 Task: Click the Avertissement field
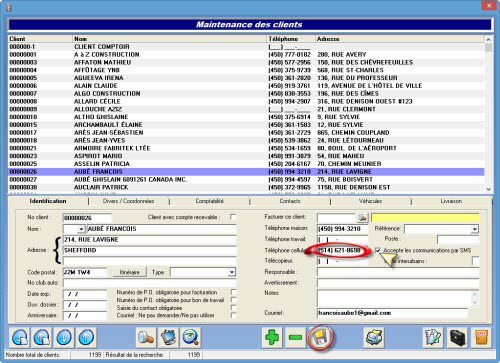(398, 283)
